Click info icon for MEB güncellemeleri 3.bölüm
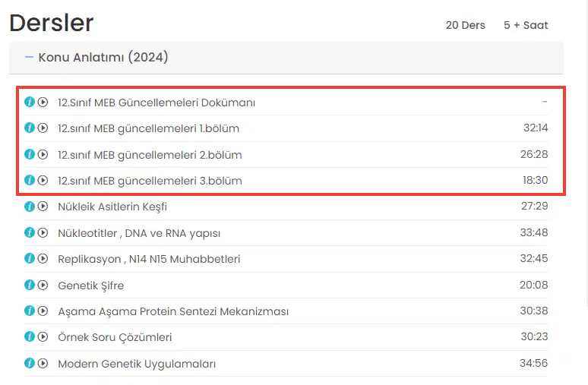Screen dimensions: 588x385 (x=30, y=181)
